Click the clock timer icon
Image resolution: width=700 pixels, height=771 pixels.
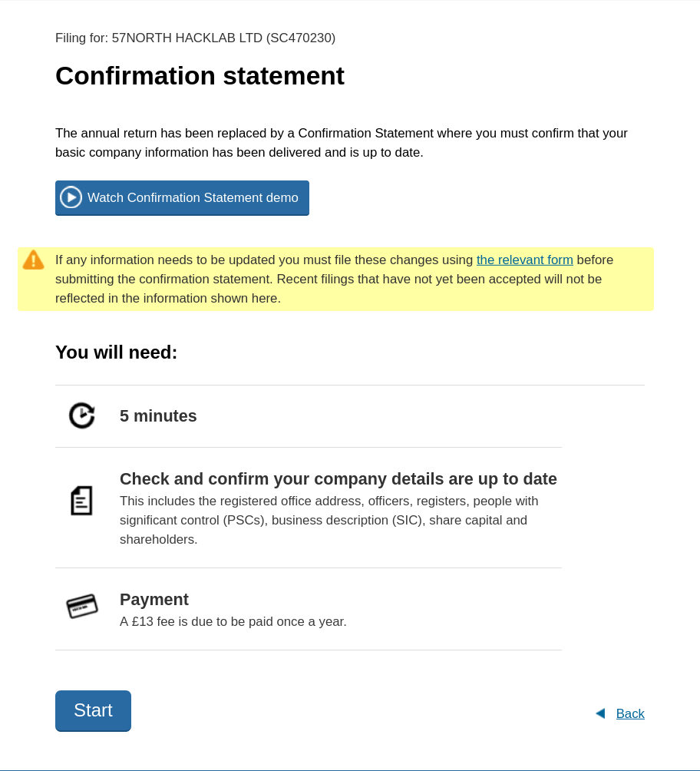pos(81,415)
